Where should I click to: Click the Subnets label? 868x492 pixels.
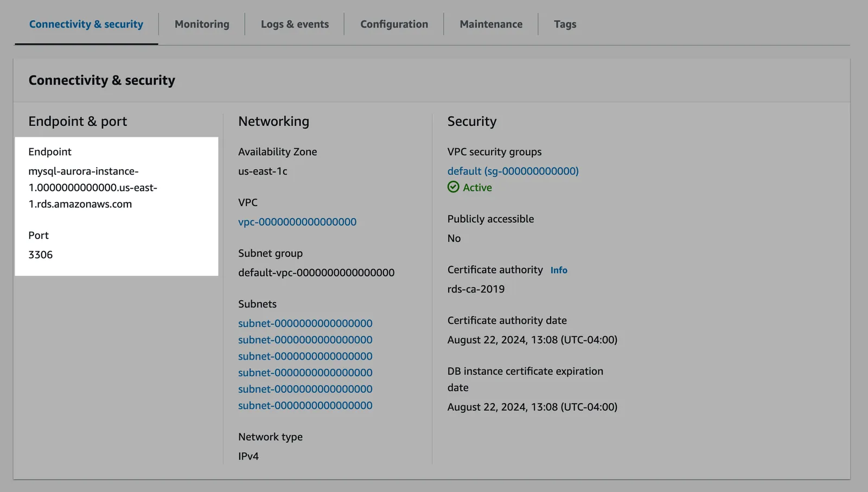pos(257,304)
